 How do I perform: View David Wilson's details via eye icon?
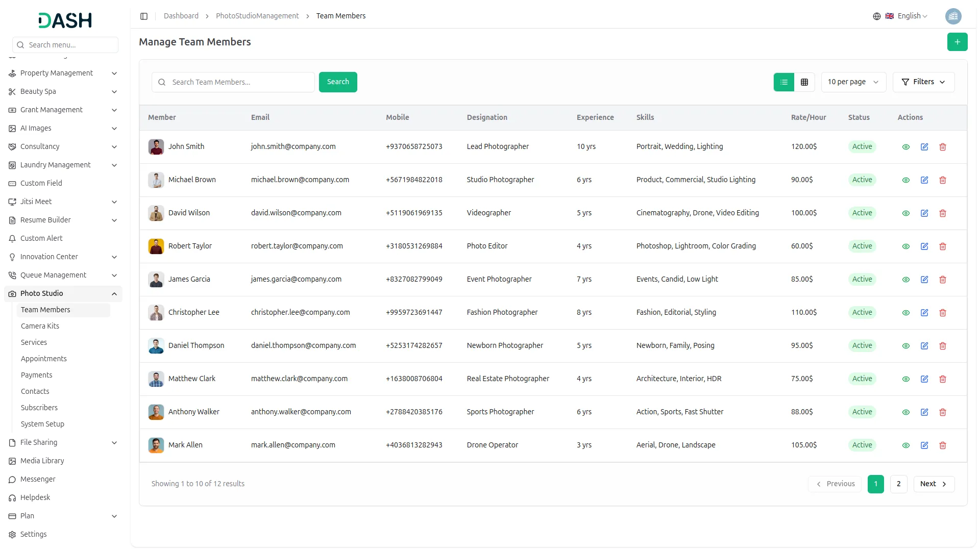(x=906, y=213)
